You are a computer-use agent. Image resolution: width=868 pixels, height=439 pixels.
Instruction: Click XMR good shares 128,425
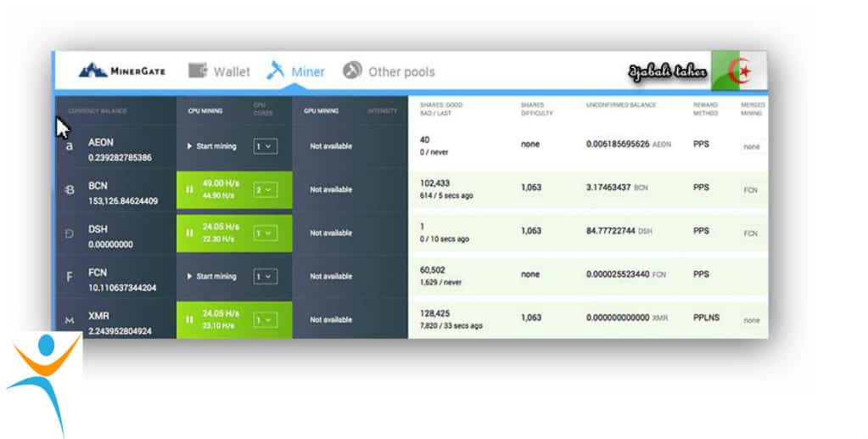(434, 313)
